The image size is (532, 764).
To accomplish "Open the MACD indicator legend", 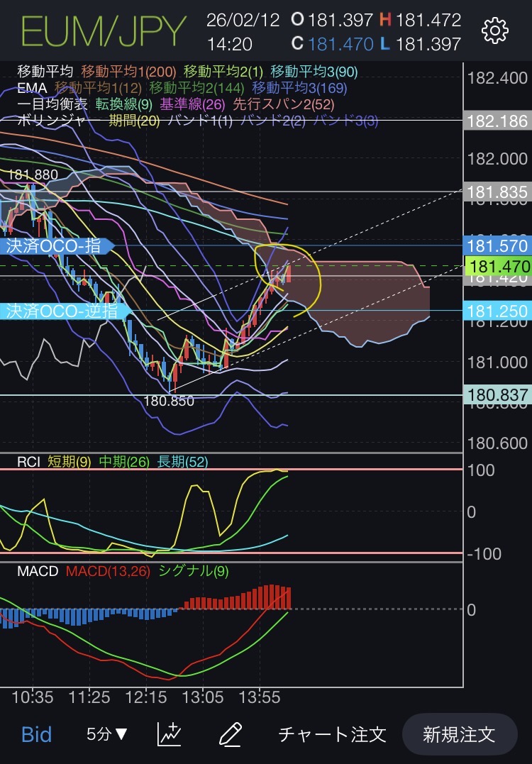I will (37, 570).
